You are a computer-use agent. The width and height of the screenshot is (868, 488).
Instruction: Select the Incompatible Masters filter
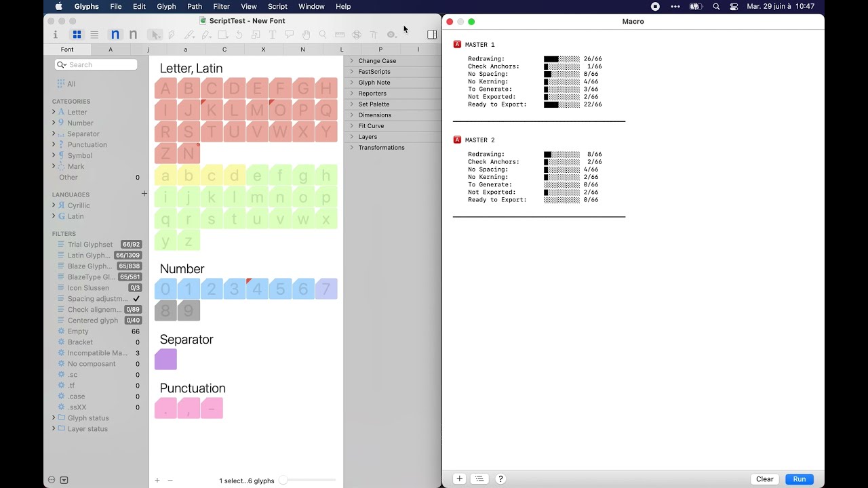tap(99, 353)
